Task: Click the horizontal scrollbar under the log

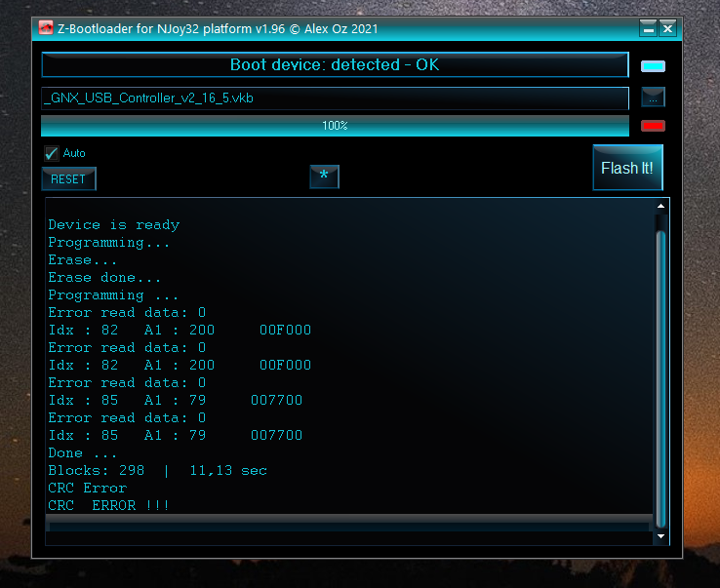Action: click(349, 527)
